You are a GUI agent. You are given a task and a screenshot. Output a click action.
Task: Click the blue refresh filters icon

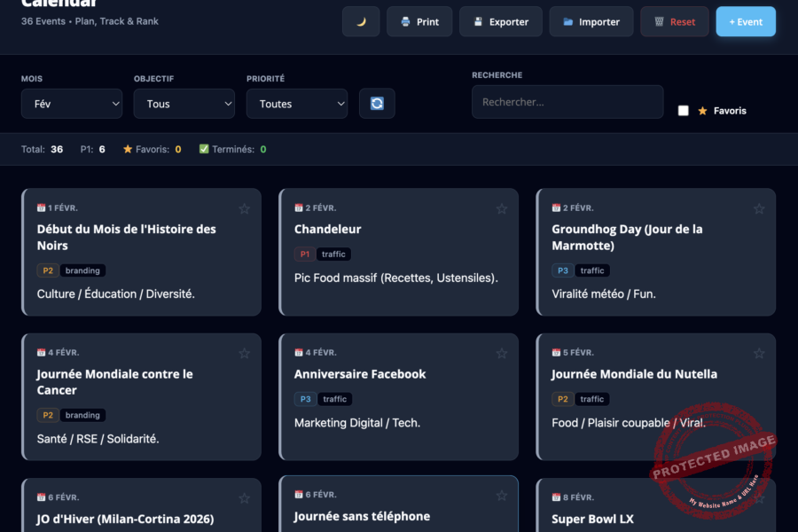[376, 103]
